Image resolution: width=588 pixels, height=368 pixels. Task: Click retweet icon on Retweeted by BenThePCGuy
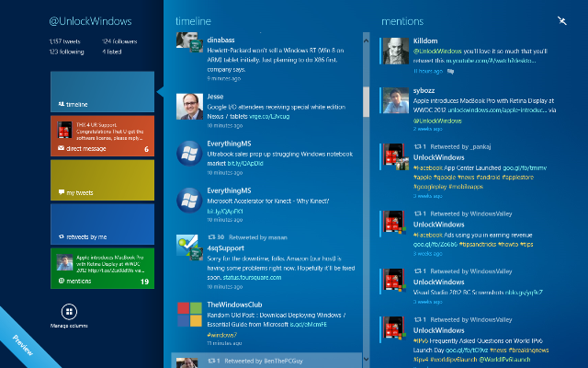[x=211, y=361]
